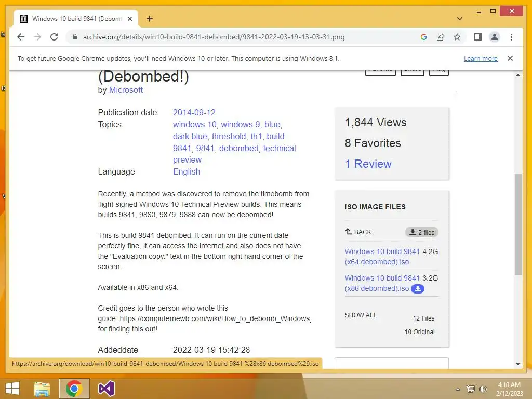Open the Microsoft author link
Viewport: 532px width, 399px height.
pyautogui.click(x=126, y=90)
